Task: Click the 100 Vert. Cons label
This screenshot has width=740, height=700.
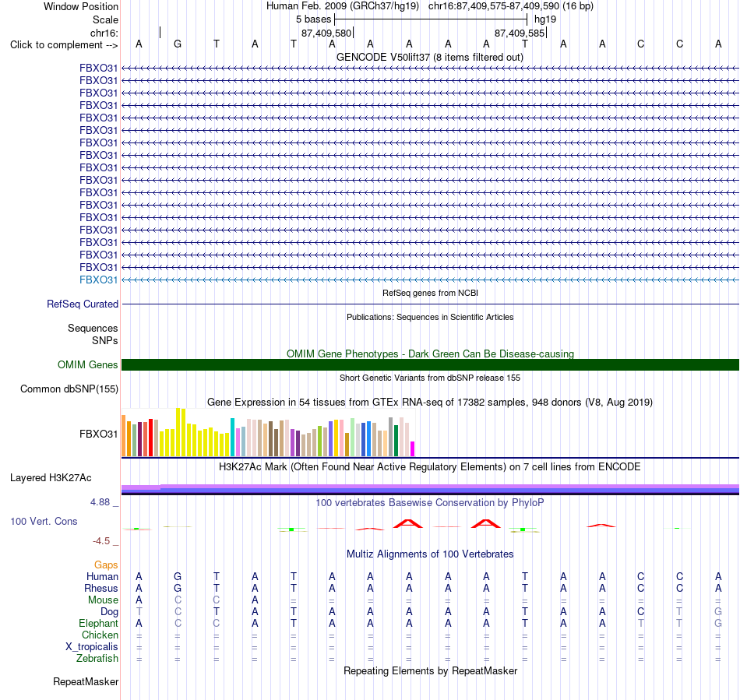Action: click(44, 521)
